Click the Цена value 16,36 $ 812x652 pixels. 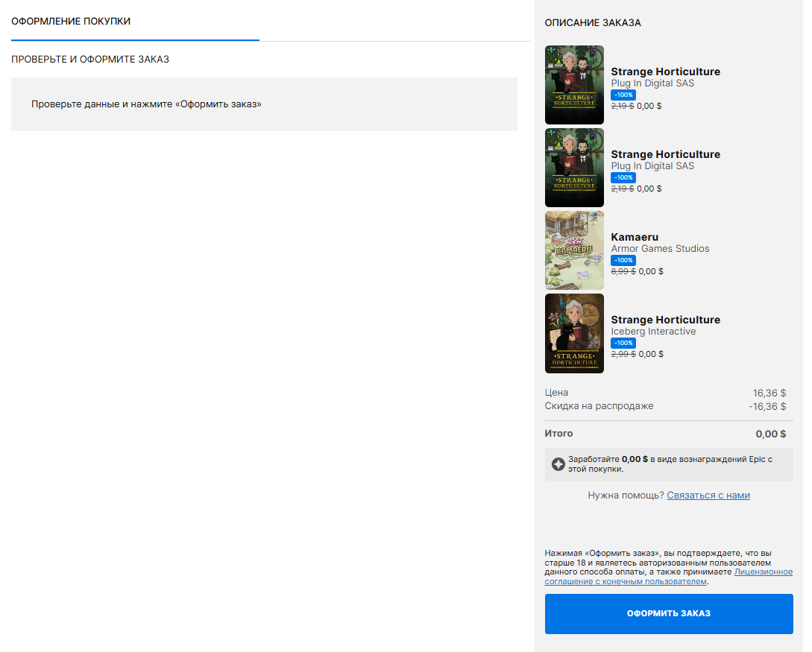(x=769, y=393)
